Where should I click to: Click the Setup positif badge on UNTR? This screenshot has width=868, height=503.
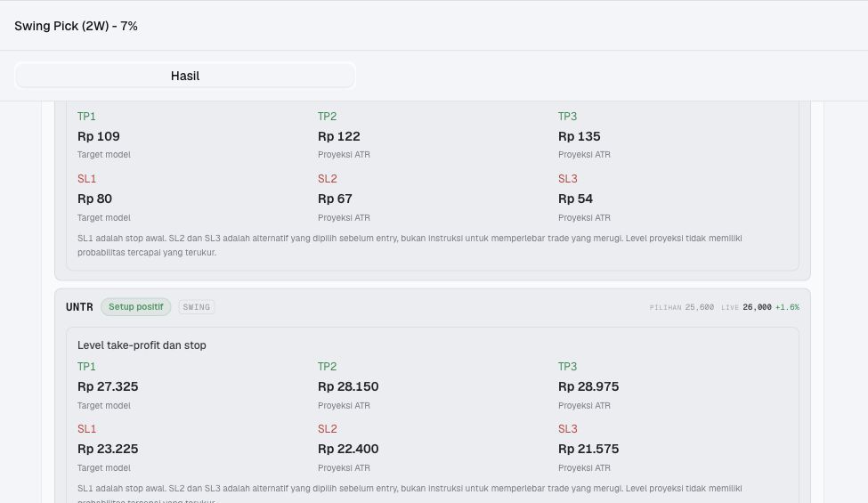tap(135, 306)
